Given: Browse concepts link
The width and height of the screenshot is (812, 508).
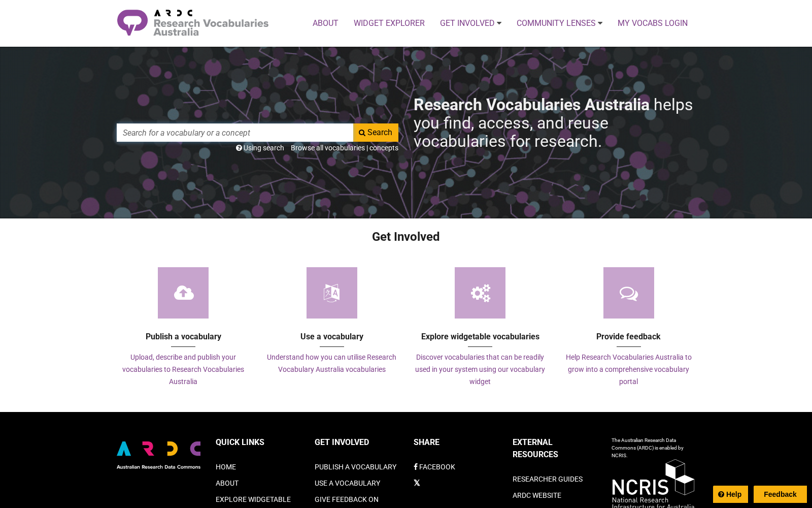Looking at the screenshot, I should click(x=384, y=148).
